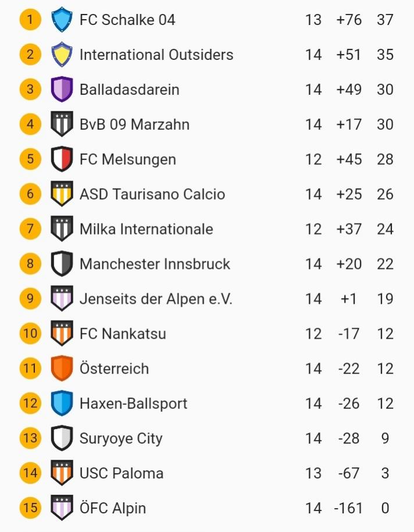
Task: Open Manchester Innsbruck team name
Action: coord(155,264)
